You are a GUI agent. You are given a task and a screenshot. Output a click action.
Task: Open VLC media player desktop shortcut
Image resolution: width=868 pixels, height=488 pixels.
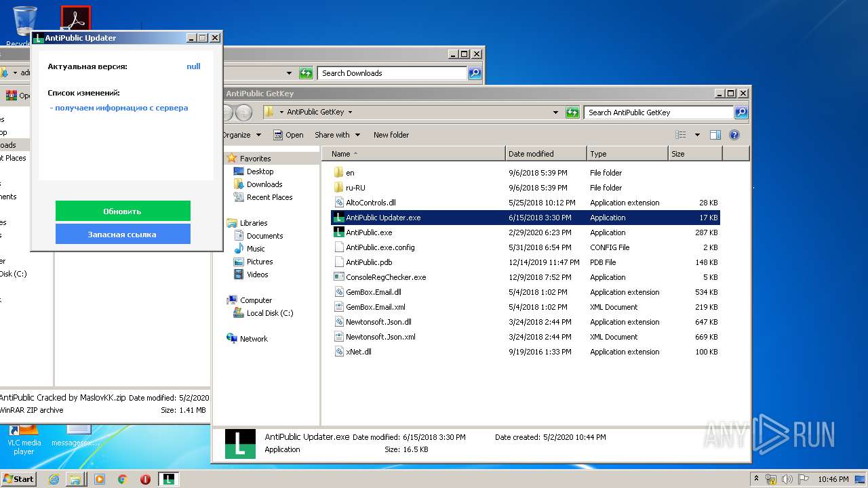(24, 438)
